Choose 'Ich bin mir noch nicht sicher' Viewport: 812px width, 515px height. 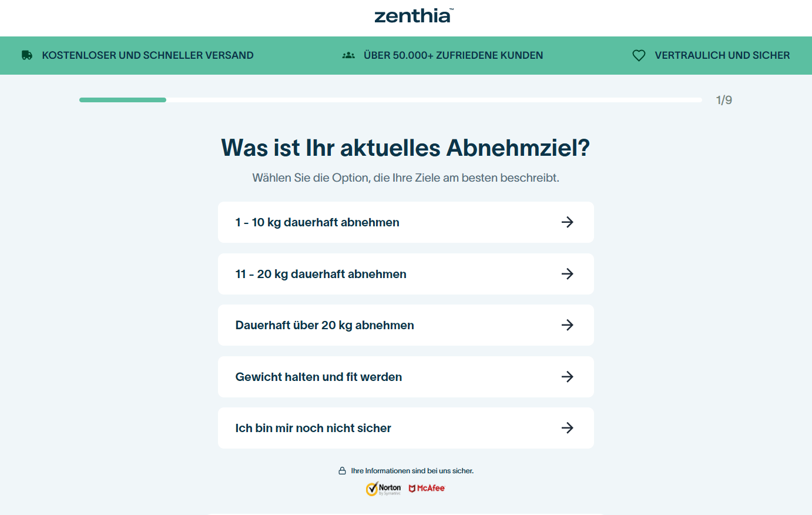coord(313,428)
